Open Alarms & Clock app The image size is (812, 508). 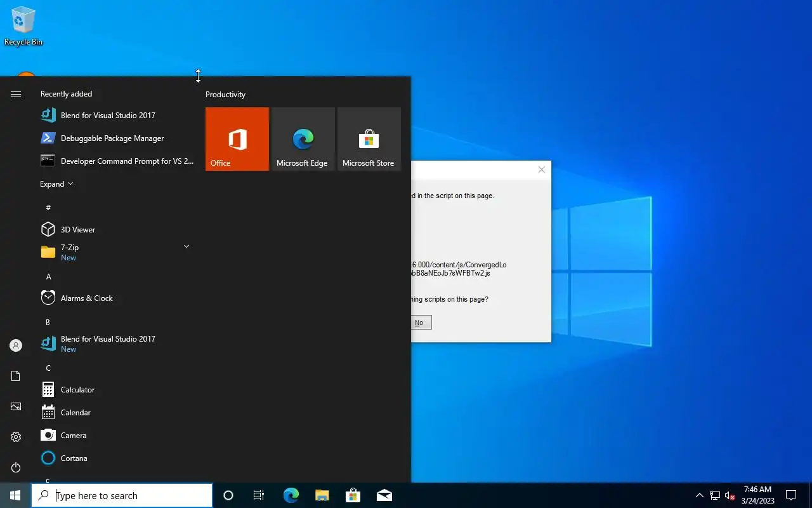118,298
